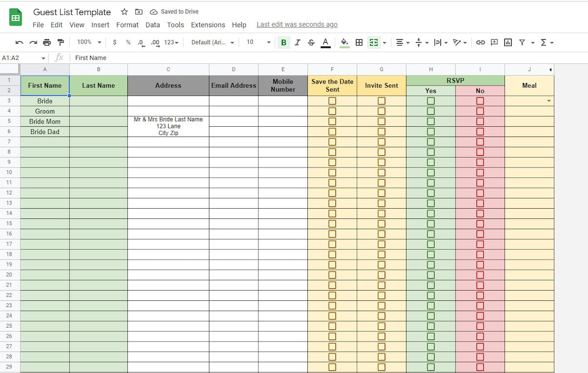Check RSVP Yes for Bride
This screenshot has width=588, height=373.
pyautogui.click(x=431, y=101)
